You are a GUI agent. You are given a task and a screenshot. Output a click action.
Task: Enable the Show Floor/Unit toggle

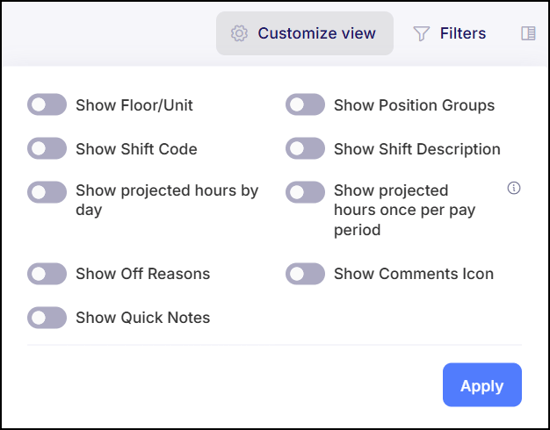pos(47,105)
